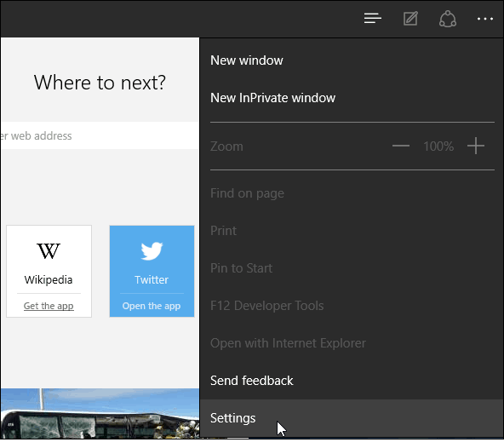Decrease zoom with the minus button
Image resolution: width=504 pixels, height=448 pixels.
(x=401, y=146)
